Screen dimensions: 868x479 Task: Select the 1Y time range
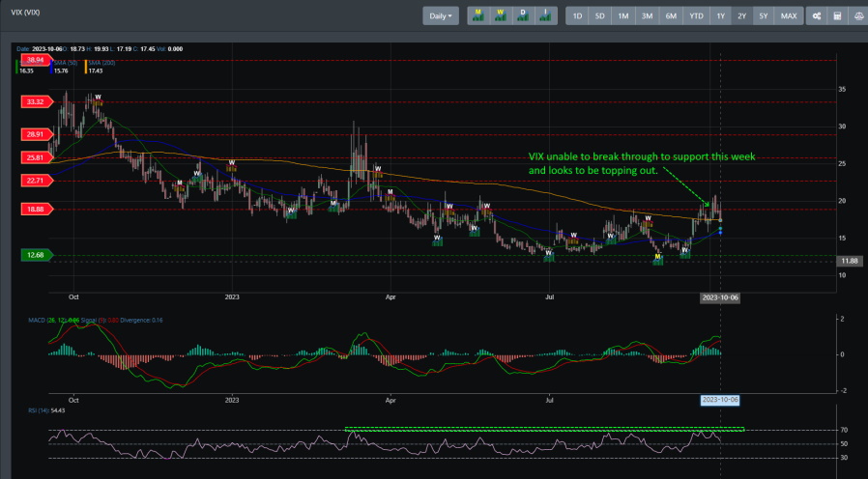click(x=721, y=16)
